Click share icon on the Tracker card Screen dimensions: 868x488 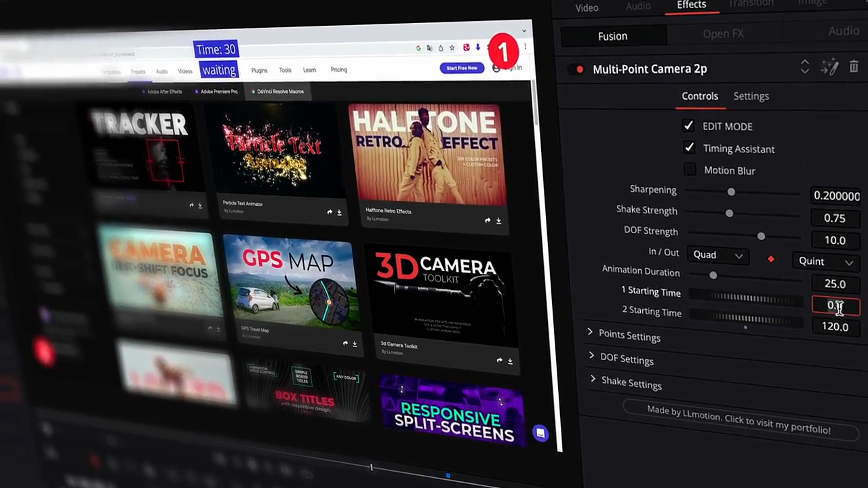(x=191, y=205)
